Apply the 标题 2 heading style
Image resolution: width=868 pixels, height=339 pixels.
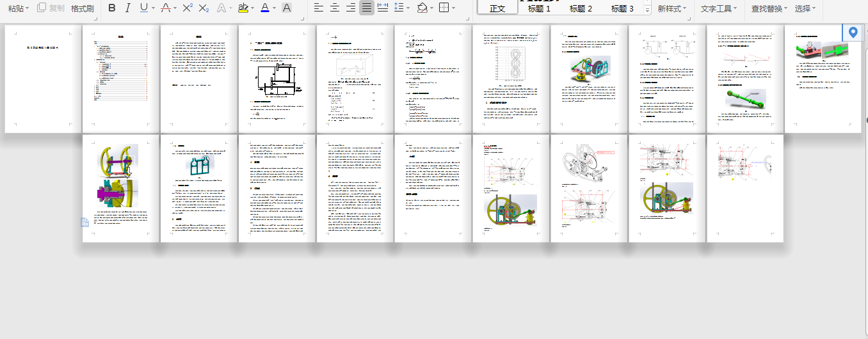(581, 8)
